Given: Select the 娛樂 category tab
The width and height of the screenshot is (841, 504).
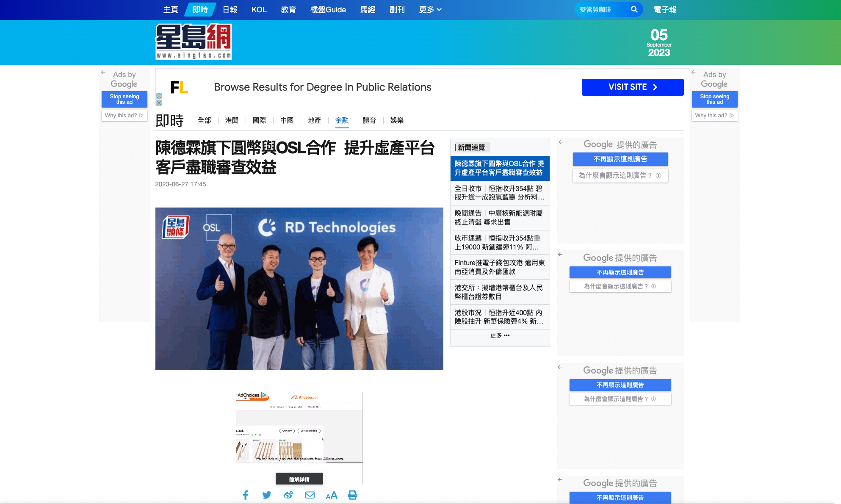Looking at the screenshot, I should [397, 120].
